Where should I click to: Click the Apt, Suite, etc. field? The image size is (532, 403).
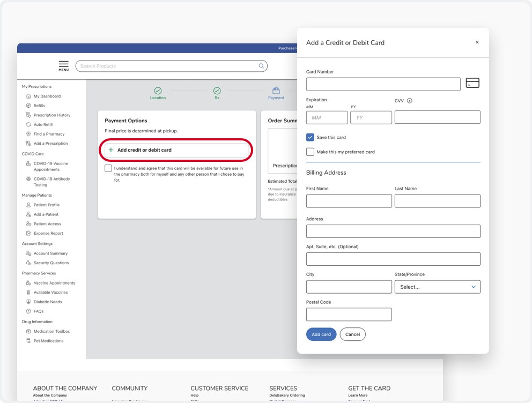pyautogui.click(x=393, y=259)
